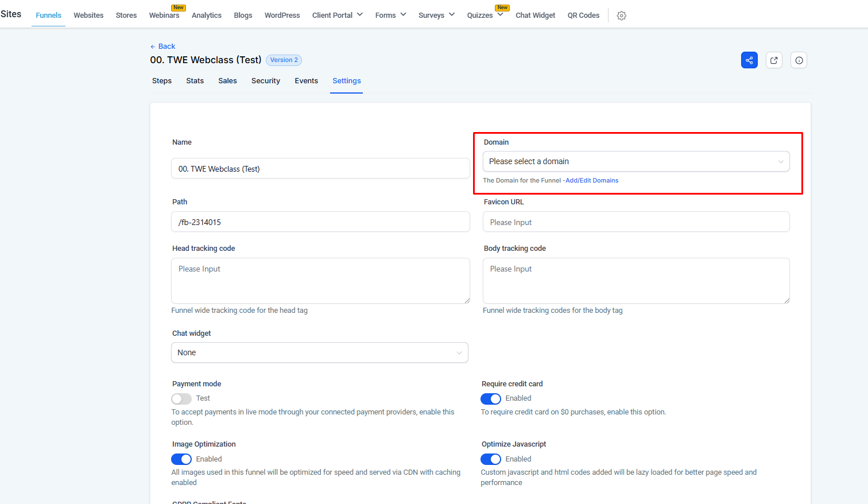
Task: Focus the Head tracking code textarea
Action: (320, 281)
